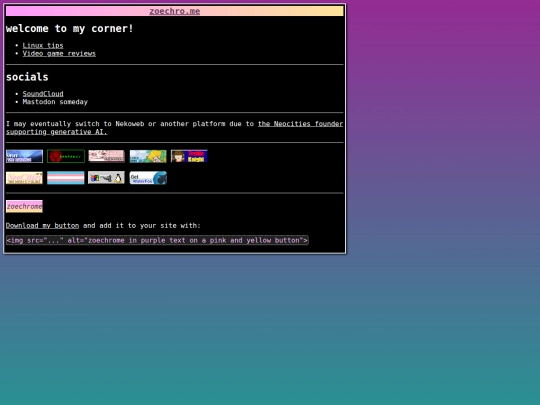540x405 pixels.
Task: Click the 'socials' heading
Action: pos(27,77)
